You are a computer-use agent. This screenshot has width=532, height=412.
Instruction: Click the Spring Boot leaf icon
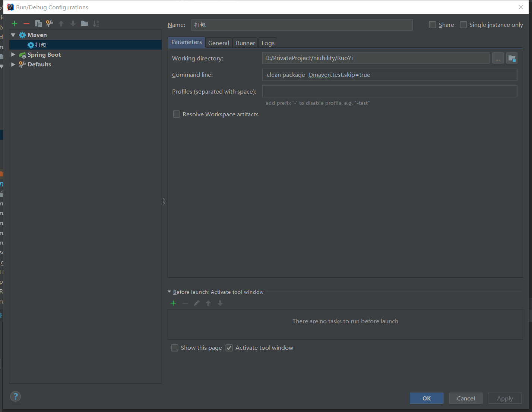pyautogui.click(x=22, y=55)
